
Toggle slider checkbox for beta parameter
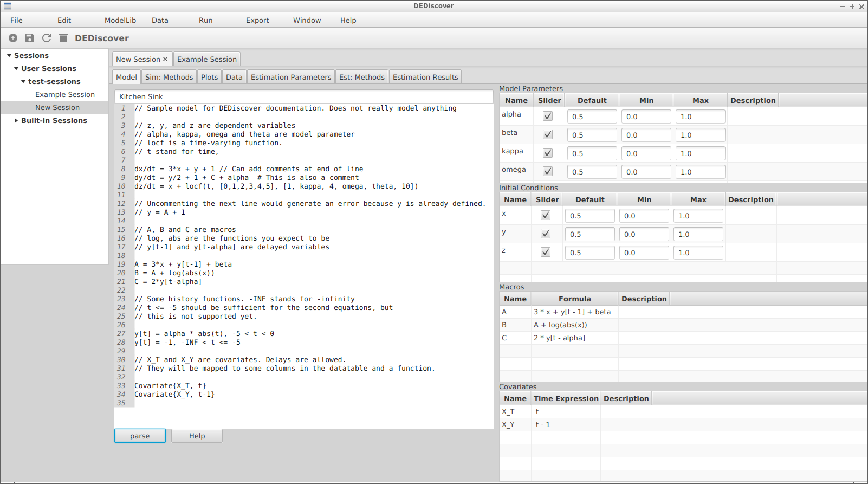[548, 134]
